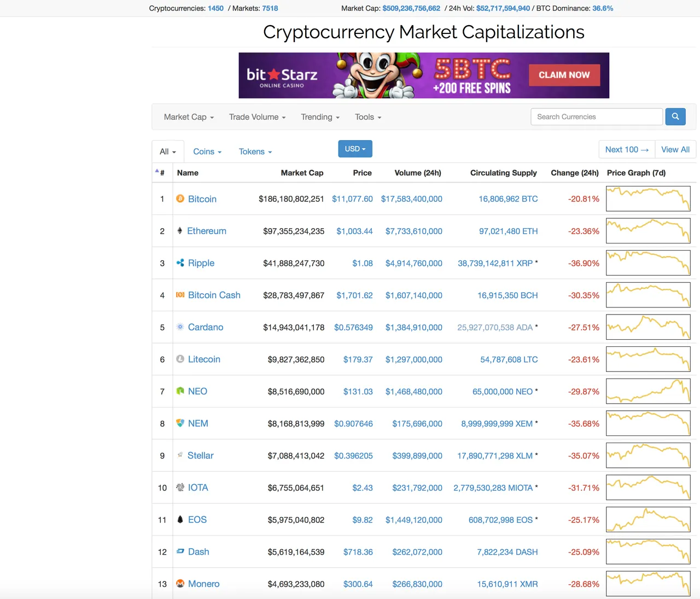This screenshot has width=700, height=599.
Task: Click Litecoin supply 54,787,608 LTC
Action: (509, 359)
